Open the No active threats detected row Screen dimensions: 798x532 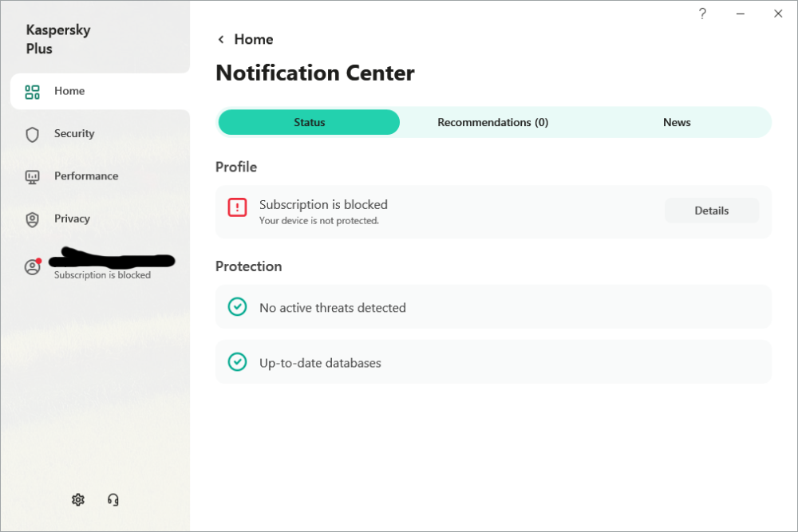click(492, 307)
